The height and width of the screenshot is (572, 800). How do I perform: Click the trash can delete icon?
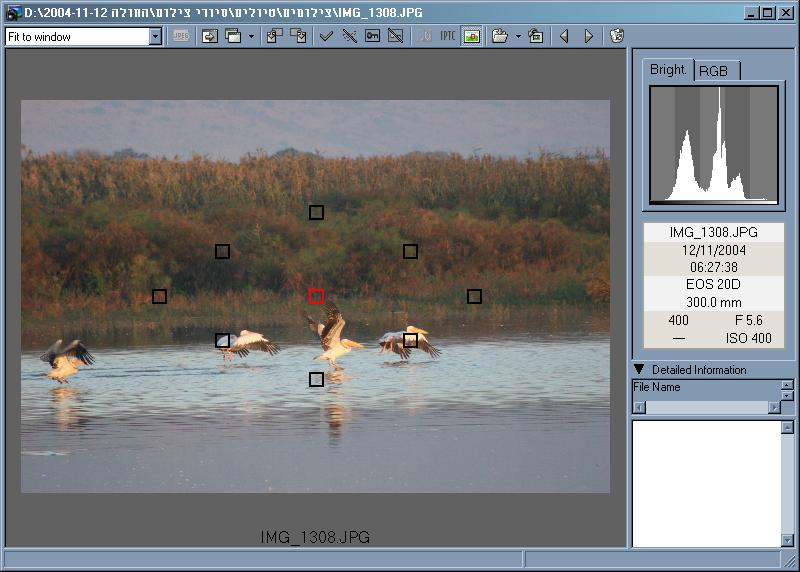(x=617, y=36)
